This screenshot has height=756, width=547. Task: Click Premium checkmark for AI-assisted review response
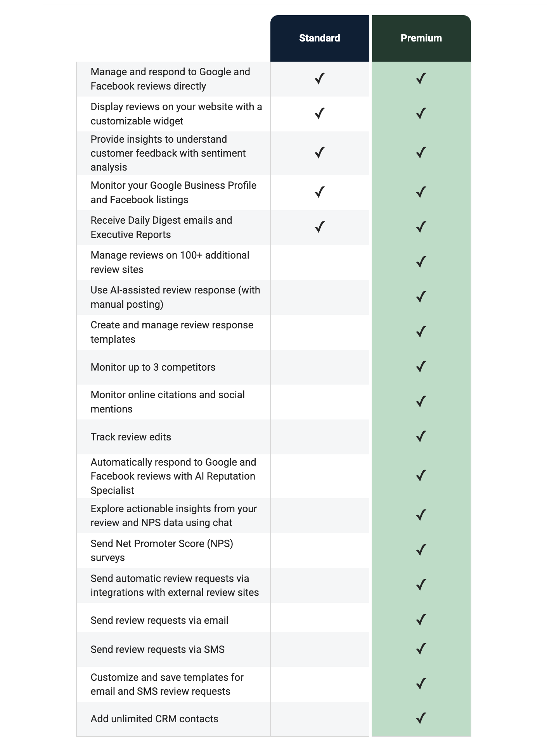pyautogui.click(x=421, y=297)
